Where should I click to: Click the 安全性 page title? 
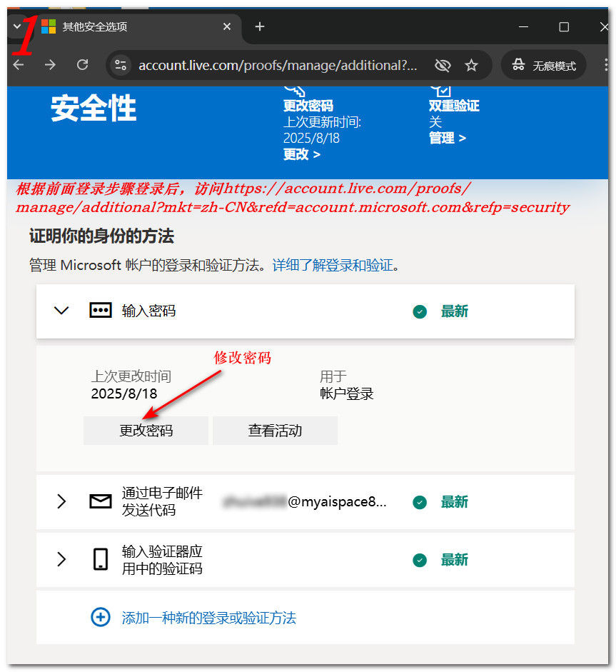(x=94, y=108)
